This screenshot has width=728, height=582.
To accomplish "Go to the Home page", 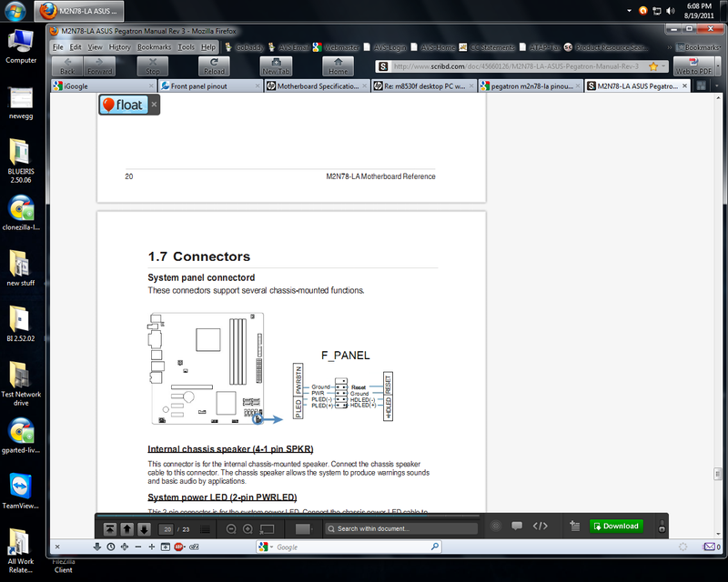I will (338, 65).
